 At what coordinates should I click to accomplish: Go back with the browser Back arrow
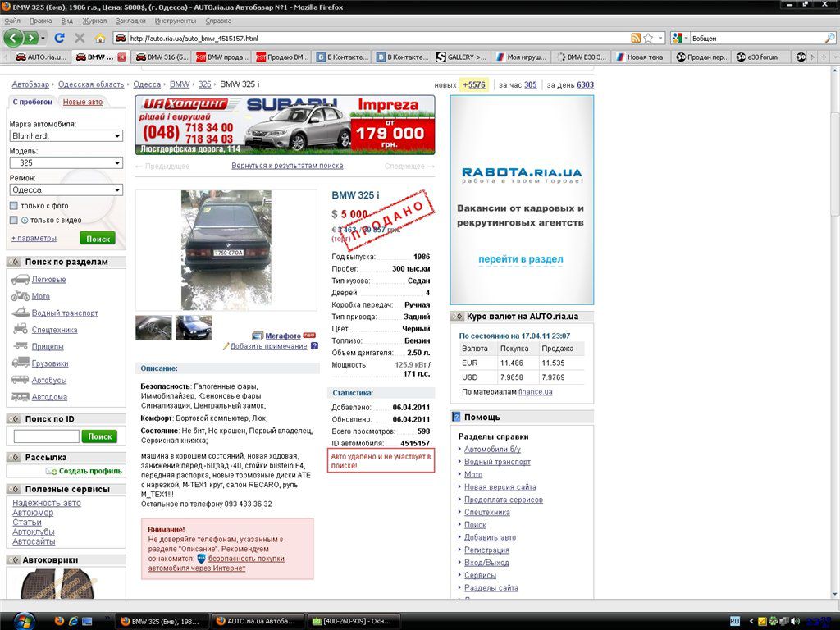pyautogui.click(x=13, y=38)
